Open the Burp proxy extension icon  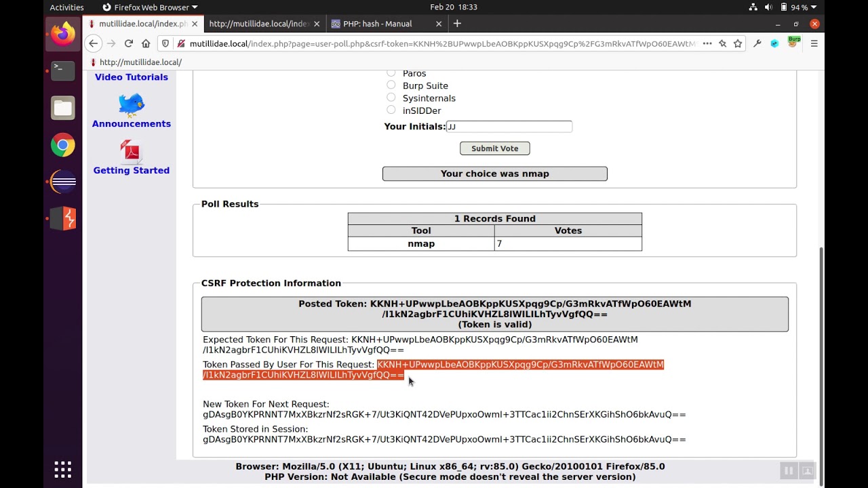[x=794, y=42]
